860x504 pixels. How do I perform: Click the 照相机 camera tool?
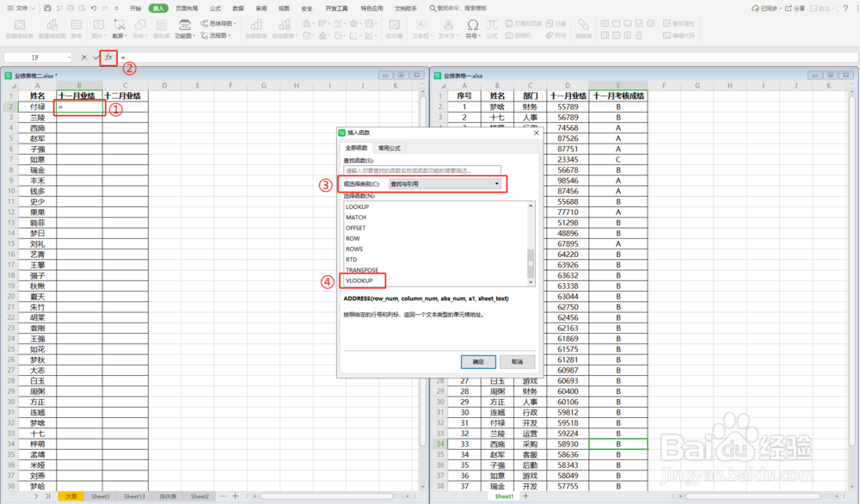click(x=518, y=35)
